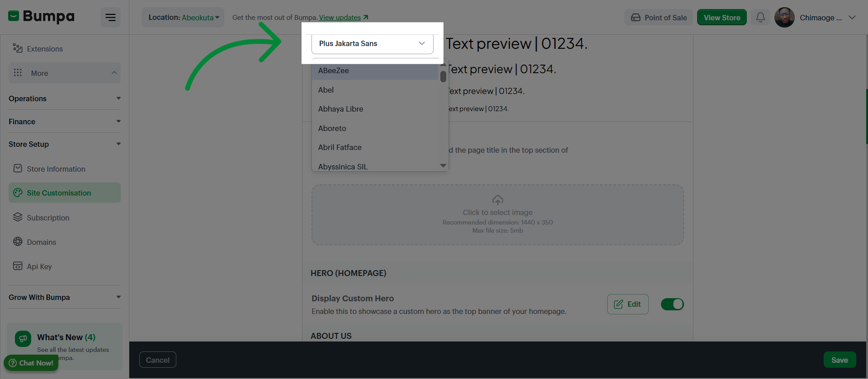Image resolution: width=868 pixels, height=379 pixels.
Task: Open the Subscription page
Action: coord(65,218)
